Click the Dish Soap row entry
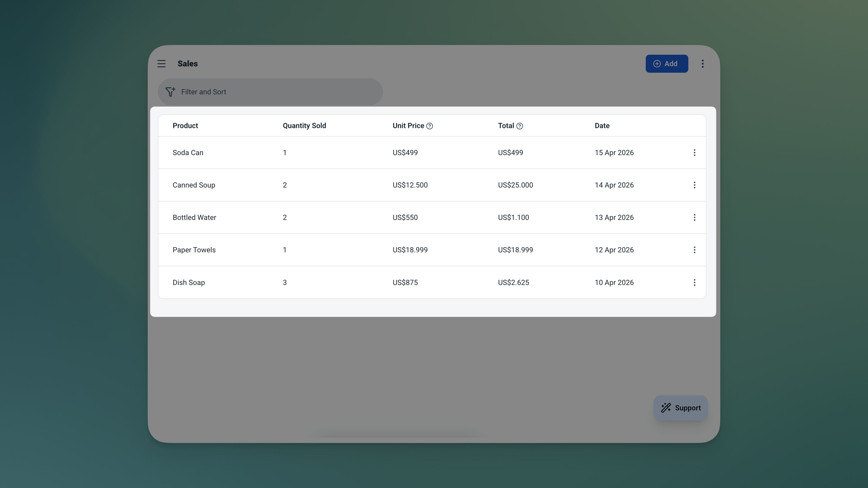 (x=189, y=282)
